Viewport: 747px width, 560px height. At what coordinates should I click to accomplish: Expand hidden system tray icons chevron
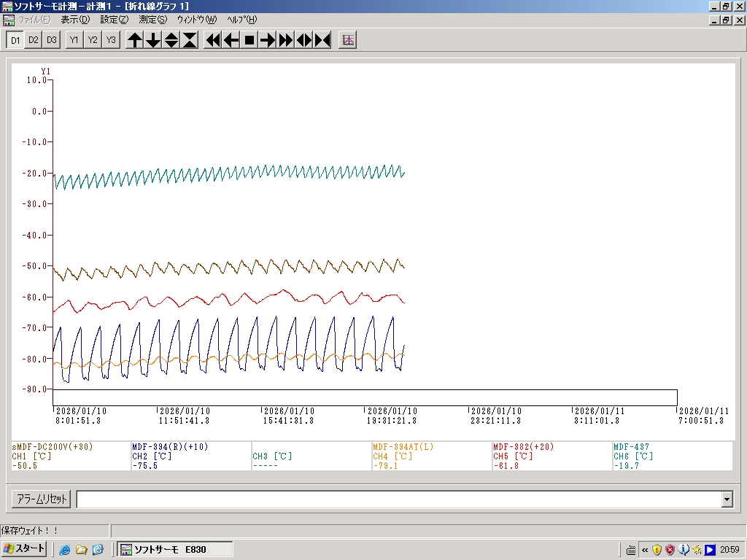645,550
